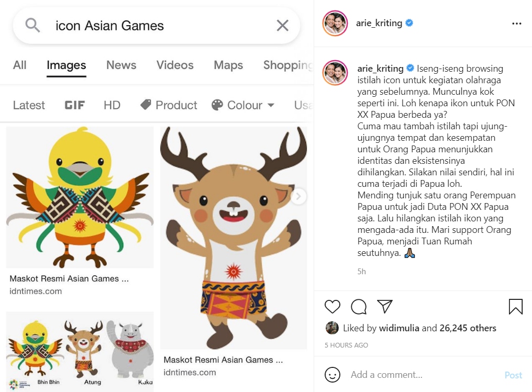The height and width of the screenshot is (392, 532).
Task: Apply the Product filter chip
Action: tap(169, 105)
